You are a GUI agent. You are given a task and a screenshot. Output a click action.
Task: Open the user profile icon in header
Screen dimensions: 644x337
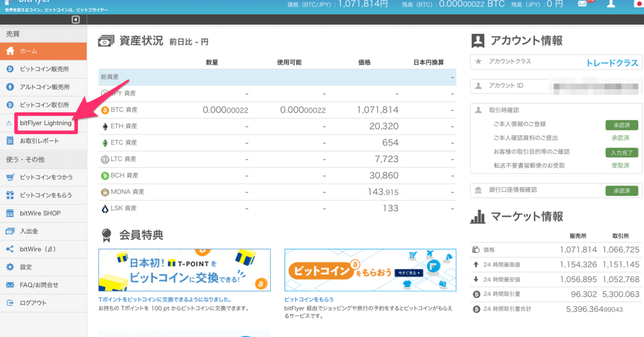tap(611, 4)
